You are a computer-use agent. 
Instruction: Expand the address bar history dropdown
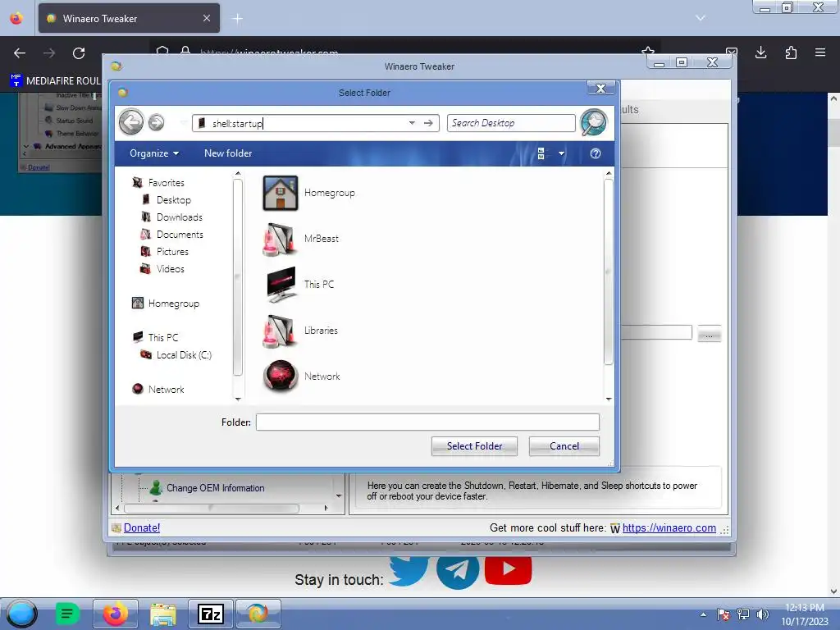412,123
